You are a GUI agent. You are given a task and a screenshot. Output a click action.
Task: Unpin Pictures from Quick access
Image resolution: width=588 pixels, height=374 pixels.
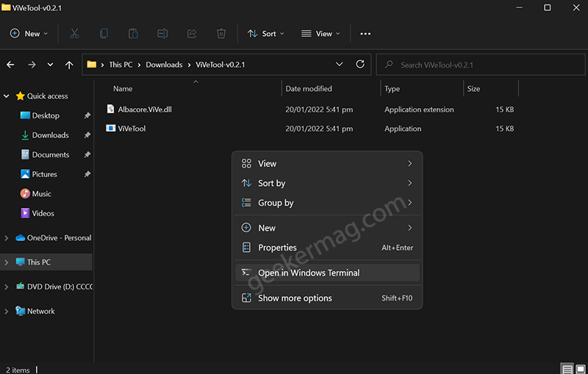(x=87, y=174)
